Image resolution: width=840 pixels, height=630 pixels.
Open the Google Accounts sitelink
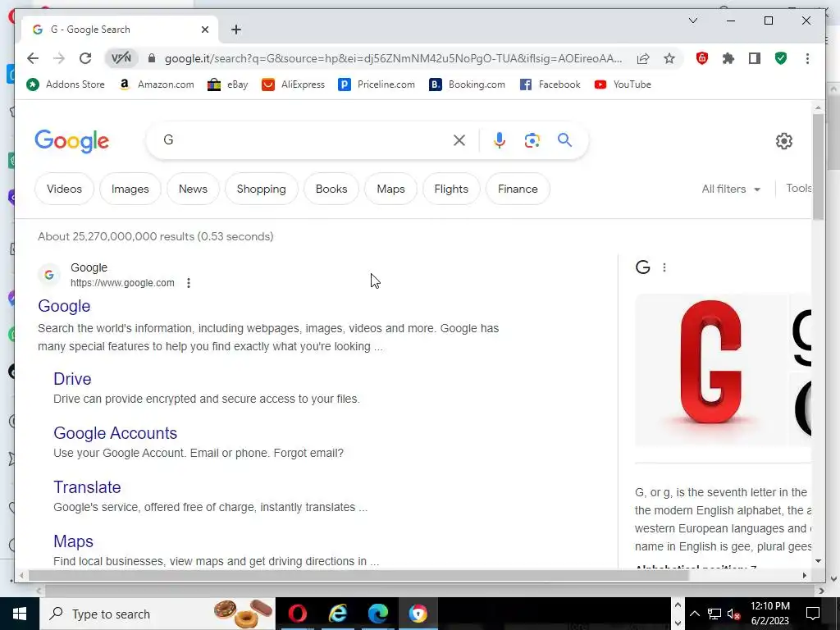(115, 433)
